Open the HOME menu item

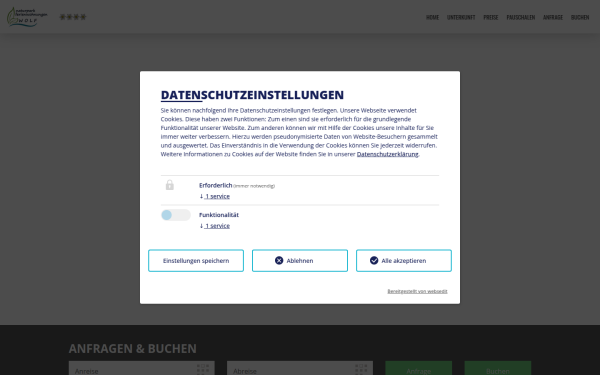432,17
